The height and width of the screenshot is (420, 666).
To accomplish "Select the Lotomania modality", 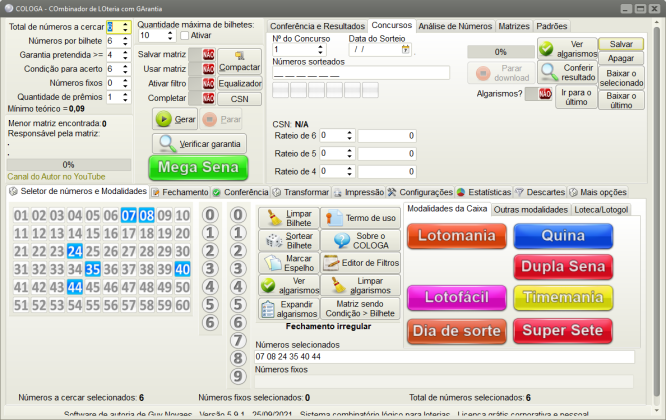I will point(457,236).
